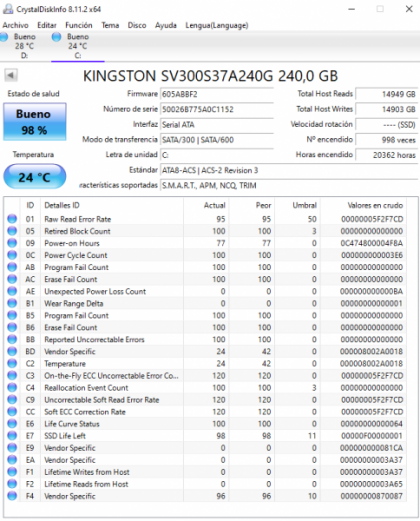420x521 pixels.
Task: Click the 24 °C temperature button
Action: tap(35, 177)
